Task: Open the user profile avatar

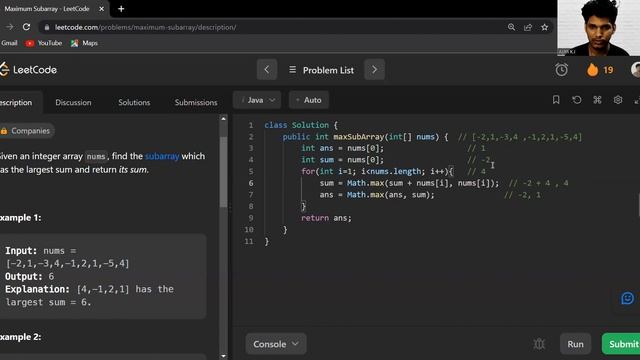Action: 636,70
